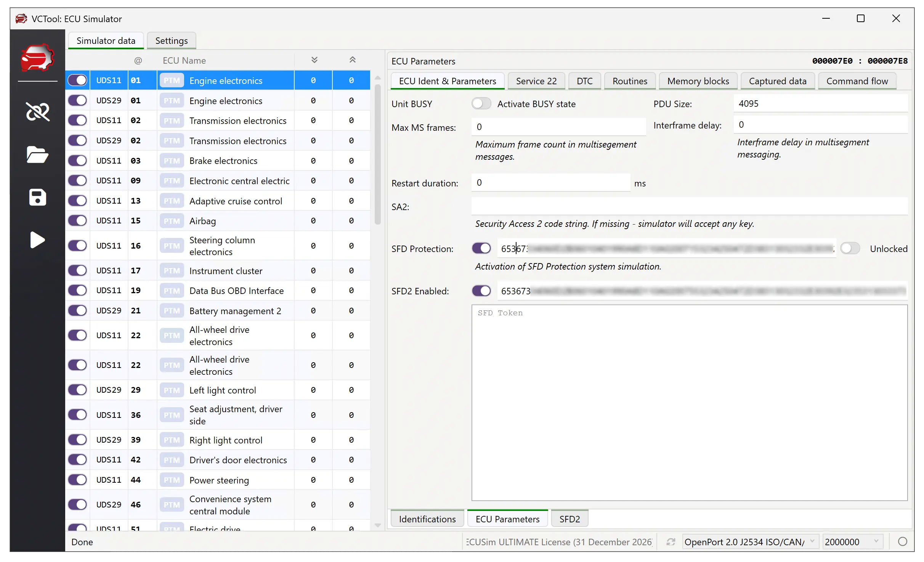The width and height of the screenshot is (924, 562).
Task: Click the red car logo icon
Action: [x=37, y=58]
